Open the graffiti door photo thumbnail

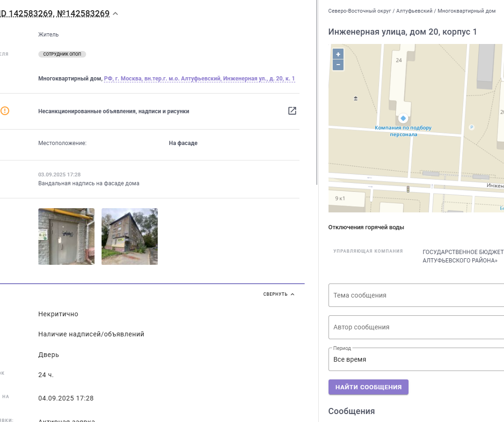(x=66, y=237)
